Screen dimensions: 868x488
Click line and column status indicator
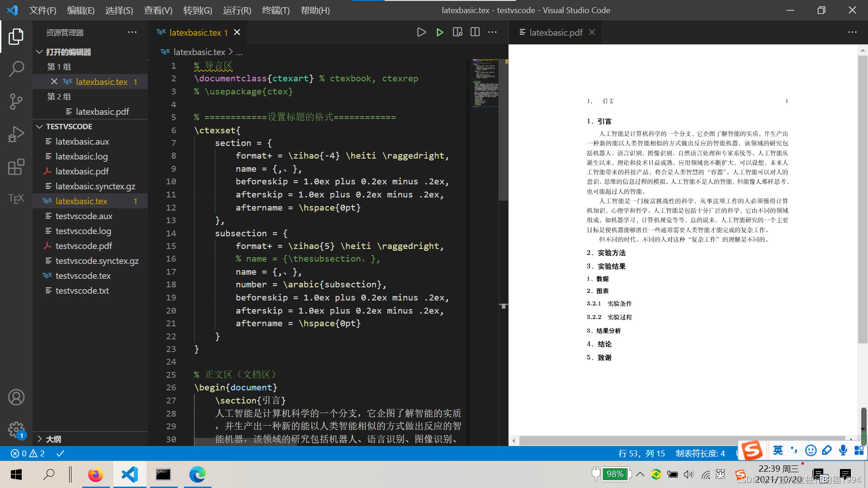[642, 453]
